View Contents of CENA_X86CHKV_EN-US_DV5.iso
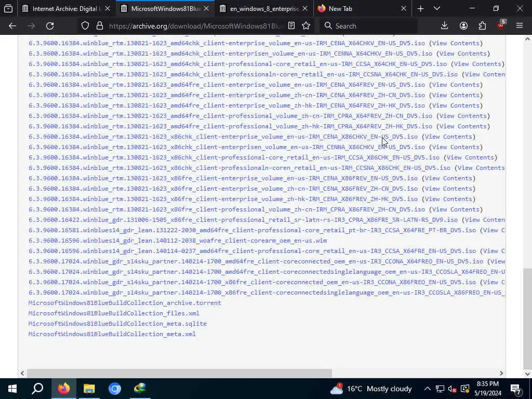The width and height of the screenshot is (532, 399). (x=448, y=137)
